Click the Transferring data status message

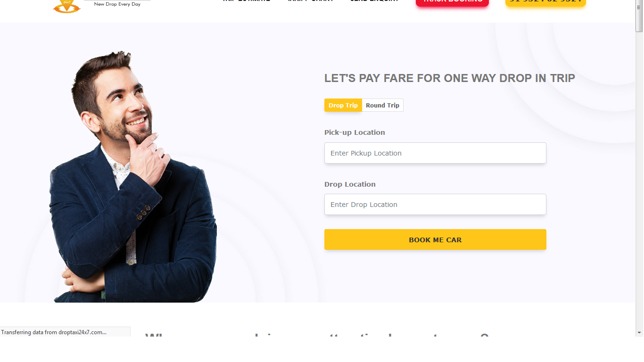54,332
